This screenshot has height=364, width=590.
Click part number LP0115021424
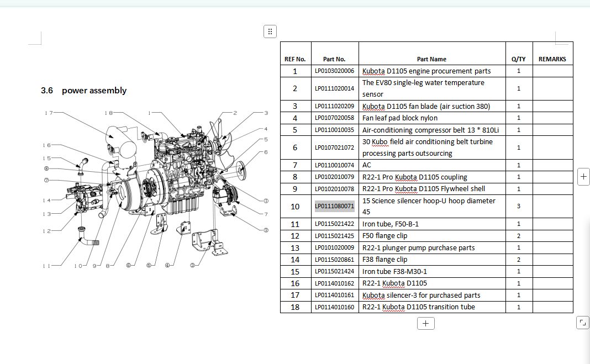335,272
